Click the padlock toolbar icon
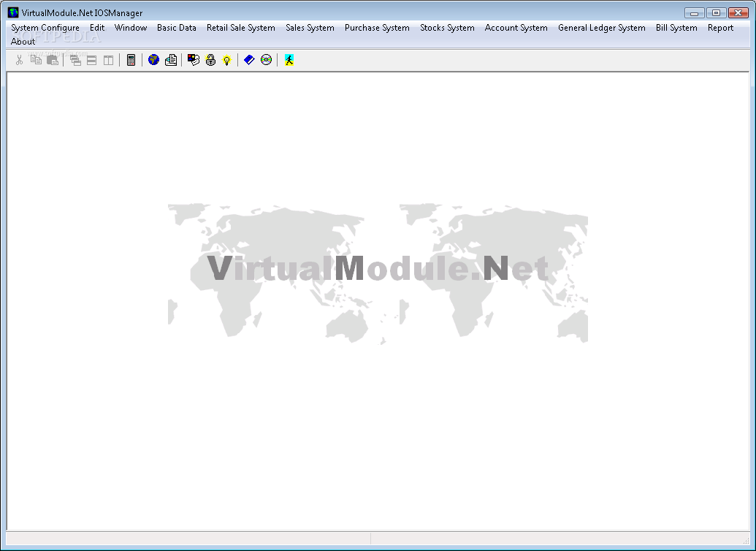 [210, 60]
